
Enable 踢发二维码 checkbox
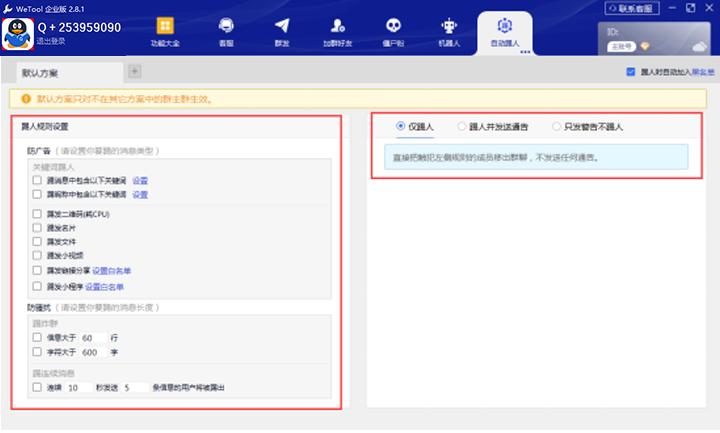tap(37, 214)
